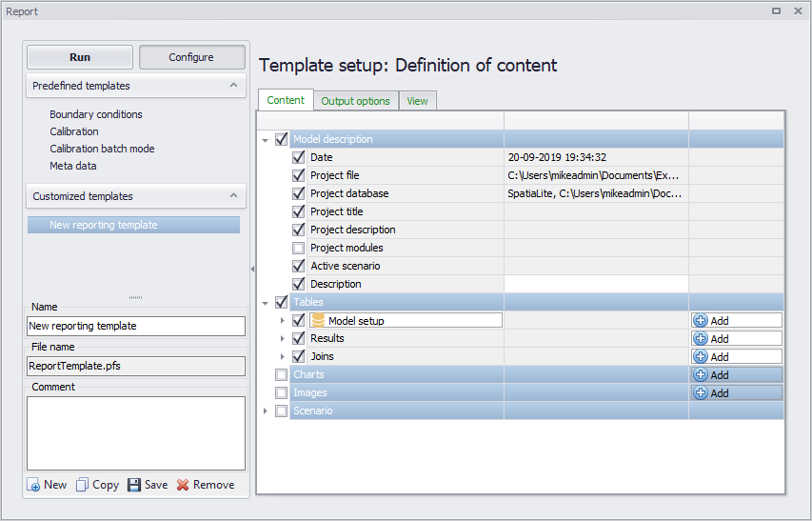This screenshot has height=521, width=812.
Task: Enable the Images checkbox
Action: pos(281,392)
